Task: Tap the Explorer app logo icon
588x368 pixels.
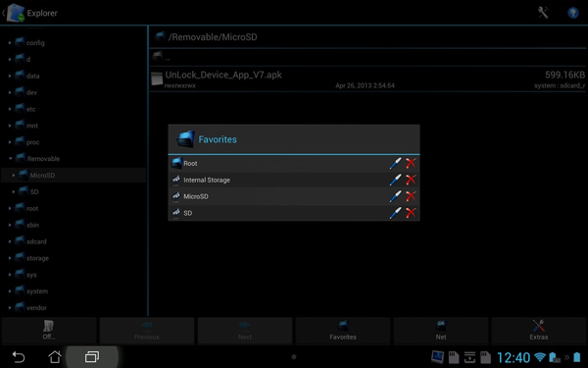Action: click(x=16, y=13)
